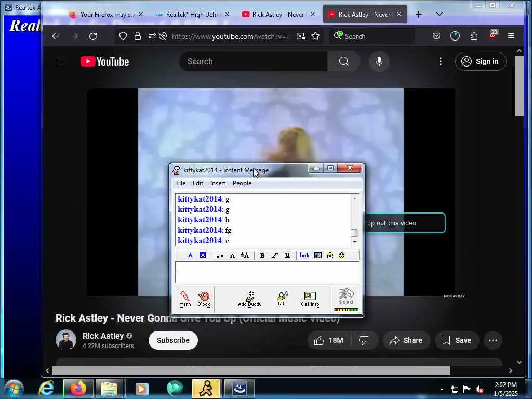Warn the buddy kittykat2014

[185, 299]
